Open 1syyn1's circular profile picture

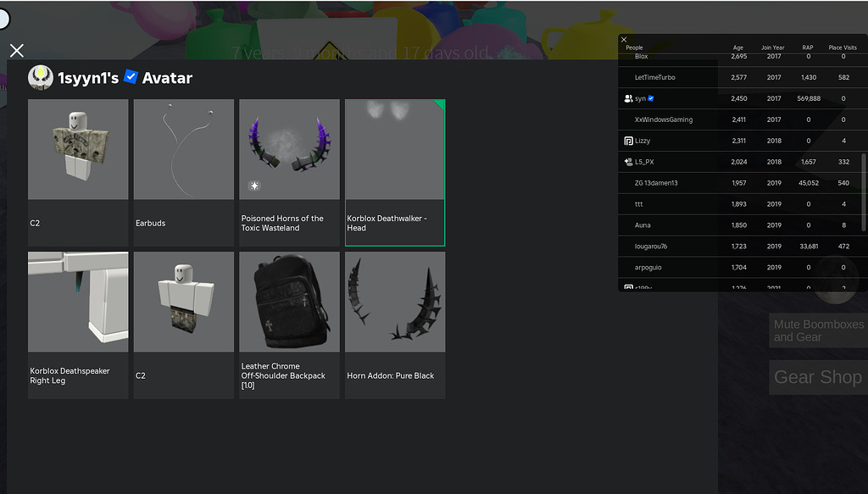(40, 77)
